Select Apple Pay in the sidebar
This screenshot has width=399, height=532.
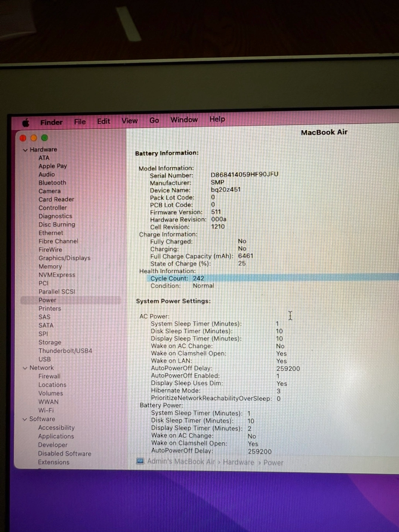(x=53, y=166)
